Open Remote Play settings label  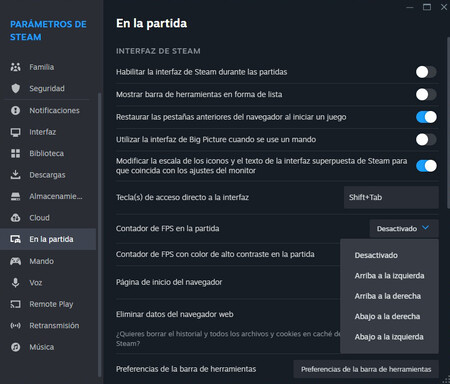(x=51, y=304)
